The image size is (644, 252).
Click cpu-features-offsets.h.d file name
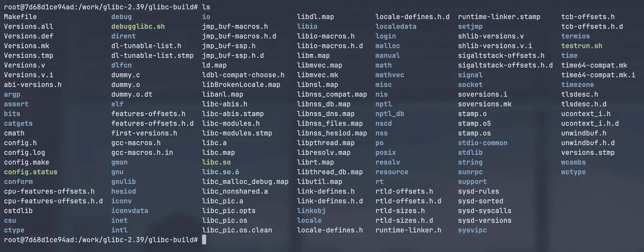click(53, 201)
